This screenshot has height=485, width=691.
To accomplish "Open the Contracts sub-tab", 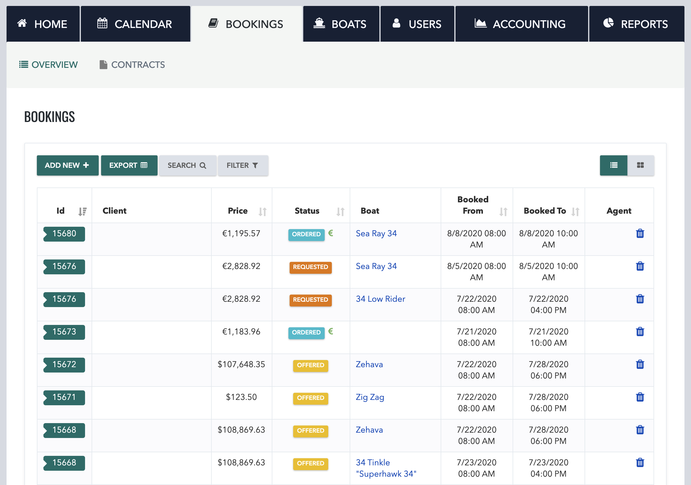I will [132, 65].
